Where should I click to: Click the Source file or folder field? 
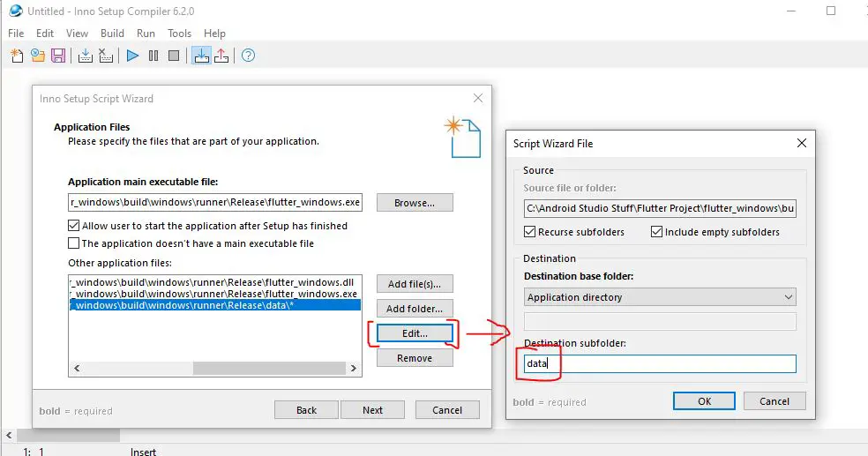click(660, 208)
